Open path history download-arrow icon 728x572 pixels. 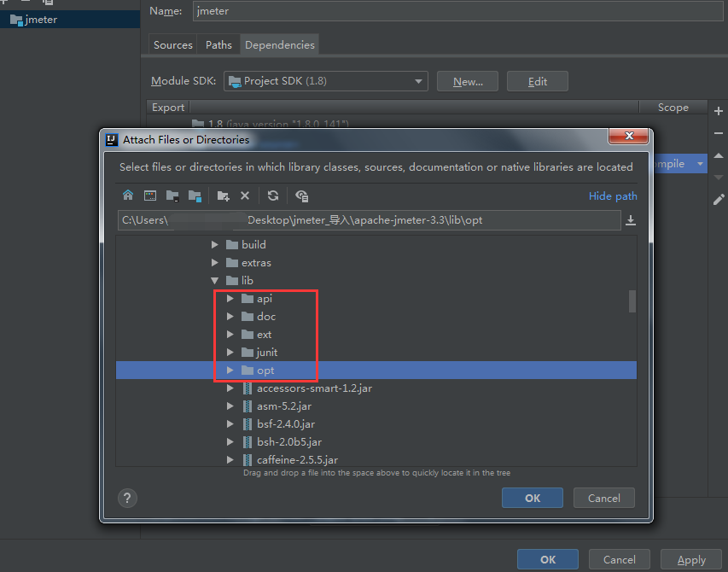coord(631,220)
